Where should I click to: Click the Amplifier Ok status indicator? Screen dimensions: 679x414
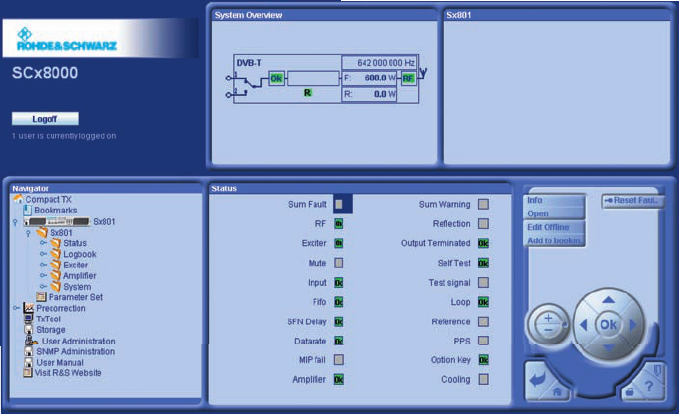(x=339, y=379)
